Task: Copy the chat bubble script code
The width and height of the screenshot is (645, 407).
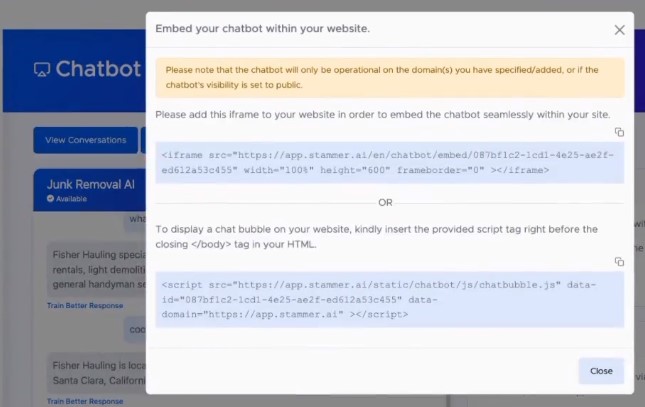Action: click(x=619, y=261)
